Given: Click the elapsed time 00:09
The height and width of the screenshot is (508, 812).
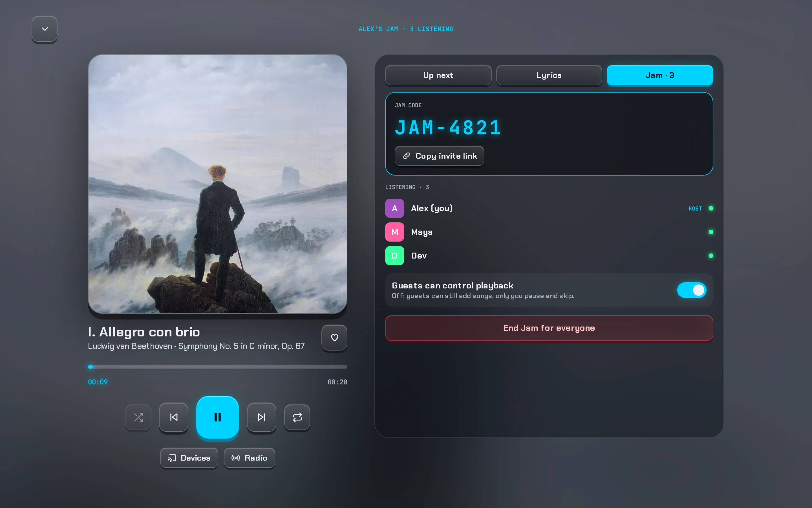Looking at the screenshot, I should (98, 382).
